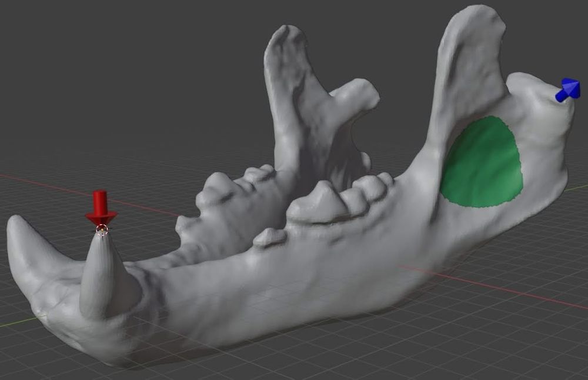
Task: Select the red downward arrow object
Action: [x=101, y=208]
